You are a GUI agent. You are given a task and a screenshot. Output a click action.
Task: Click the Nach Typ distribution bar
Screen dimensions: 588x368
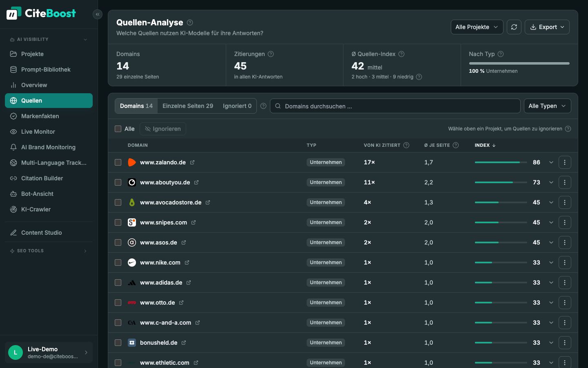click(x=519, y=63)
